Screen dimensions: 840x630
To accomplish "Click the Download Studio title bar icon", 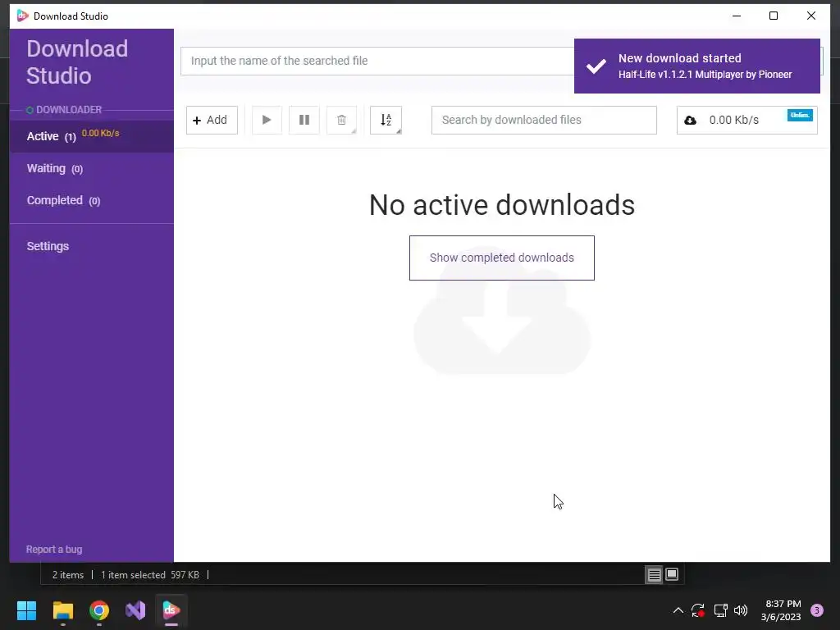I will pos(22,16).
